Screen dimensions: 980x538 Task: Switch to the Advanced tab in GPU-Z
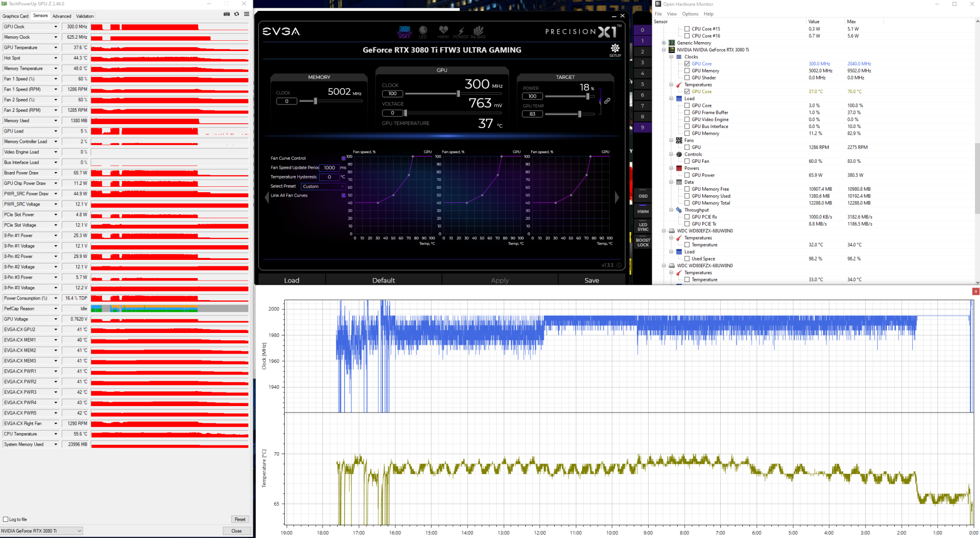[x=62, y=16]
